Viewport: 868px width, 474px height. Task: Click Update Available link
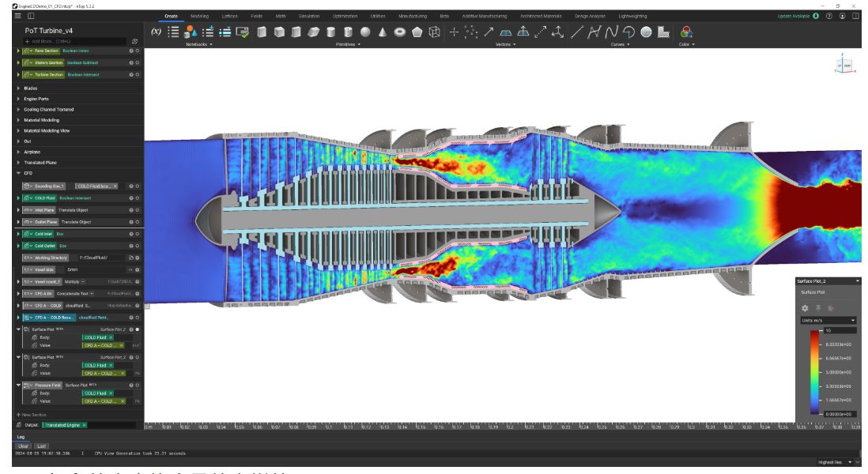coord(797,16)
